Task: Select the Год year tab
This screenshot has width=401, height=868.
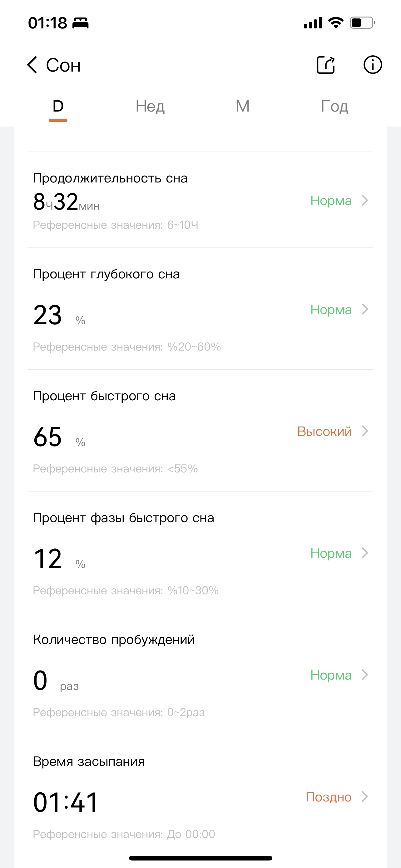Action: (334, 107)
